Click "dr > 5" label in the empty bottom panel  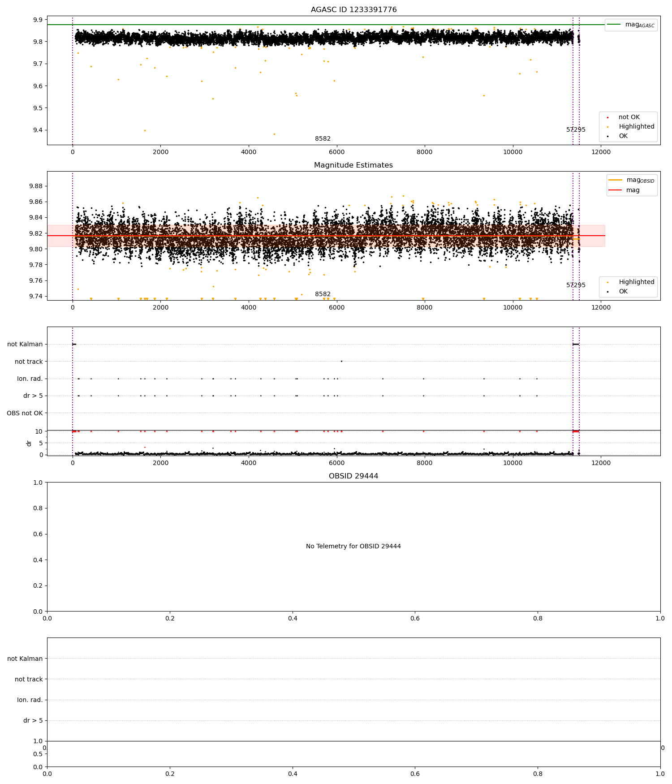[x=33, y=721]
